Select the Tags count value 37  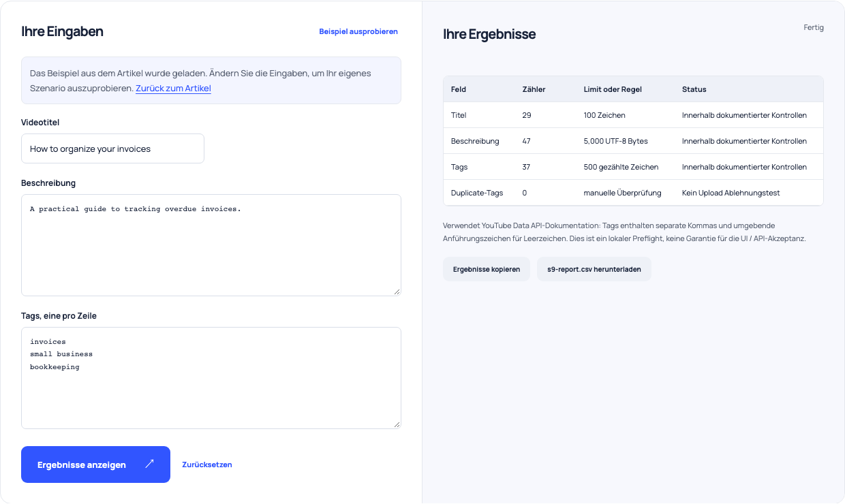pyautogui.click(x=527, y=167)
